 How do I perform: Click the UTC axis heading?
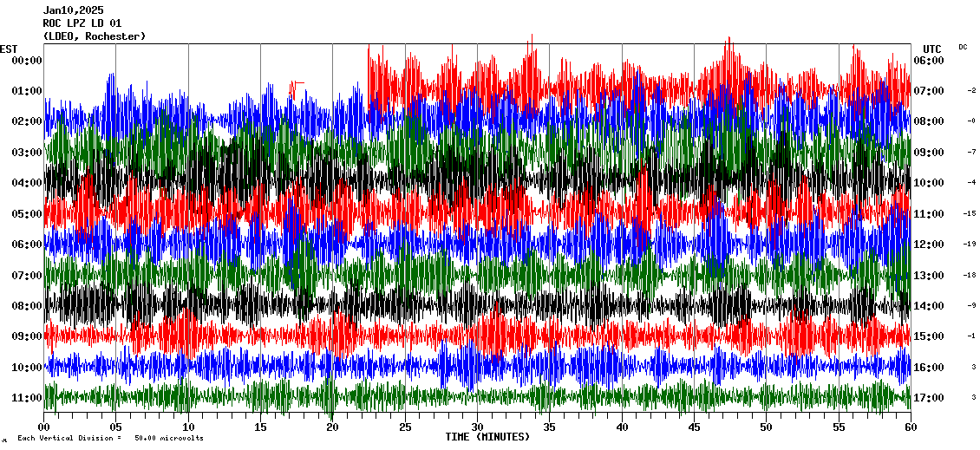931,49
